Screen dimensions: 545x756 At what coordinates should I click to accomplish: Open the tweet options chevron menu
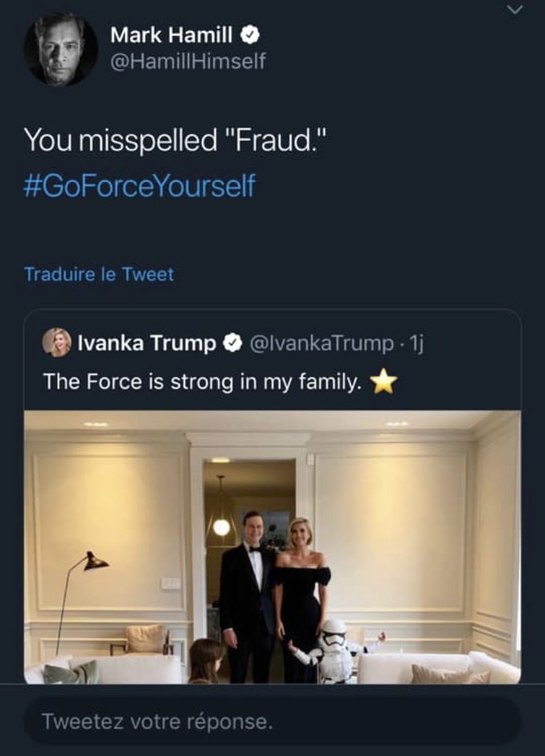(x=514, y=9)
